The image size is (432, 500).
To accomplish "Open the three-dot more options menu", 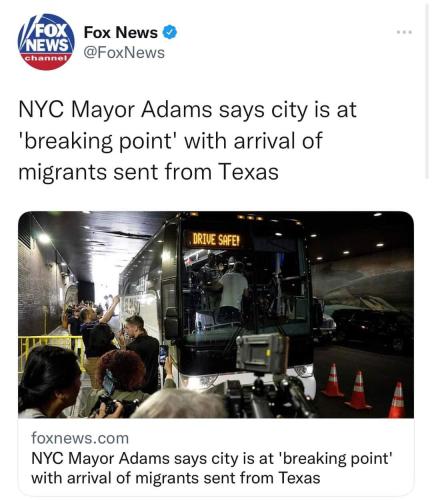I will pyautogui.click(x=404, y=32).
